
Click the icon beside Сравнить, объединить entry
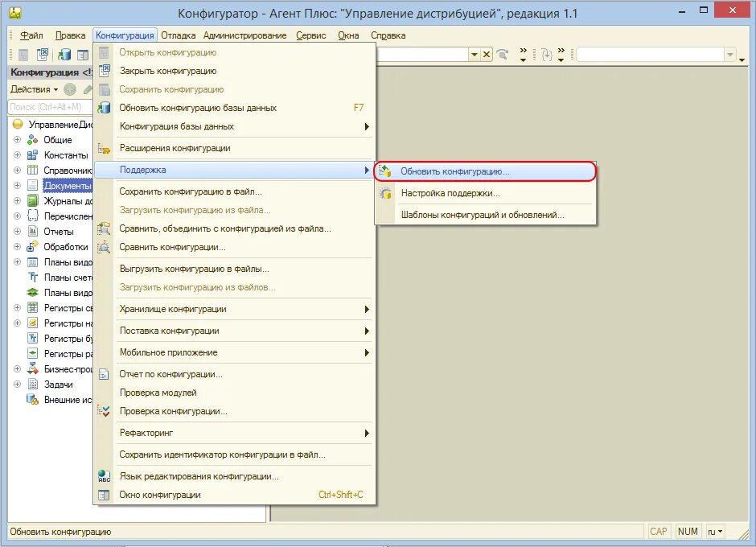point(104,228)
